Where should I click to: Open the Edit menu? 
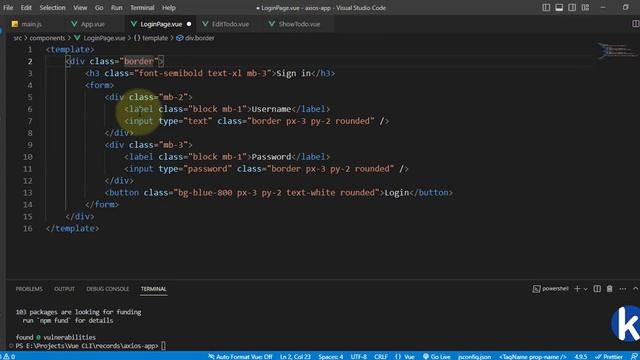(26, 7)
